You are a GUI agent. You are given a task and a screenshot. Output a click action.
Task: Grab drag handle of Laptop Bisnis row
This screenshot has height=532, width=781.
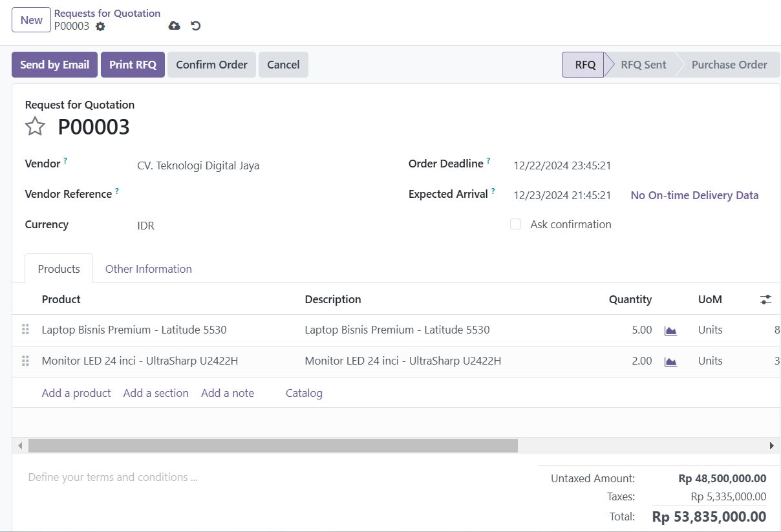click(26, 330)
